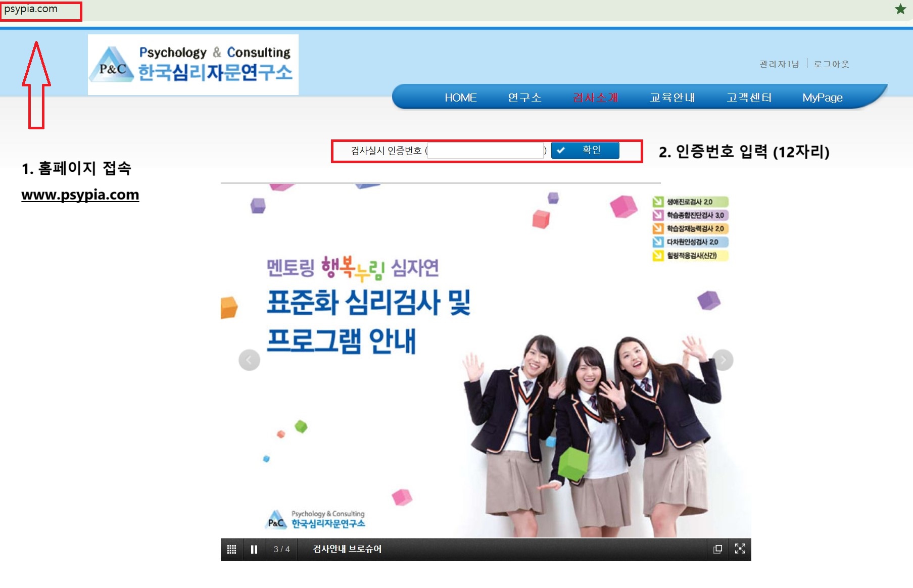Click the 로그아웃 link

(831, 64)
